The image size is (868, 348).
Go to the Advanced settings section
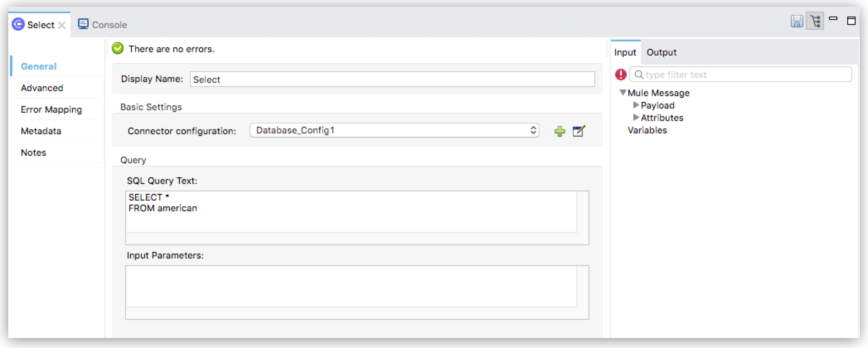click(x=41, y=88)
